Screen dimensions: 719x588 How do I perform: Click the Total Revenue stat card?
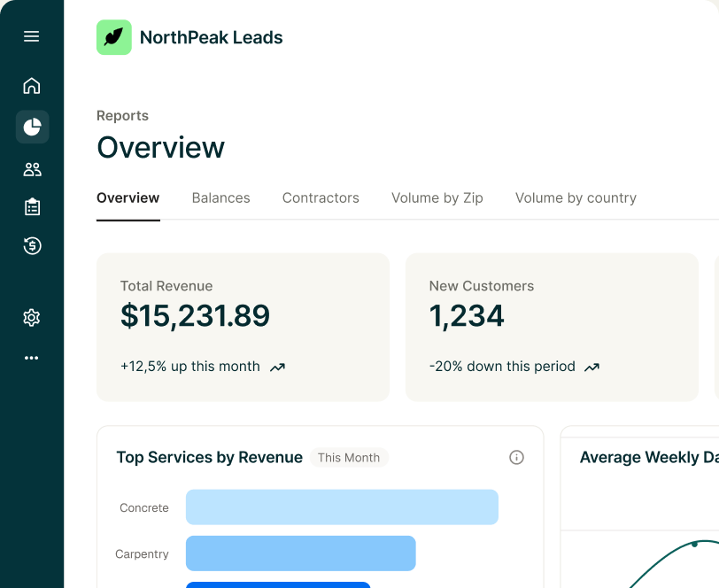point(243,327)
